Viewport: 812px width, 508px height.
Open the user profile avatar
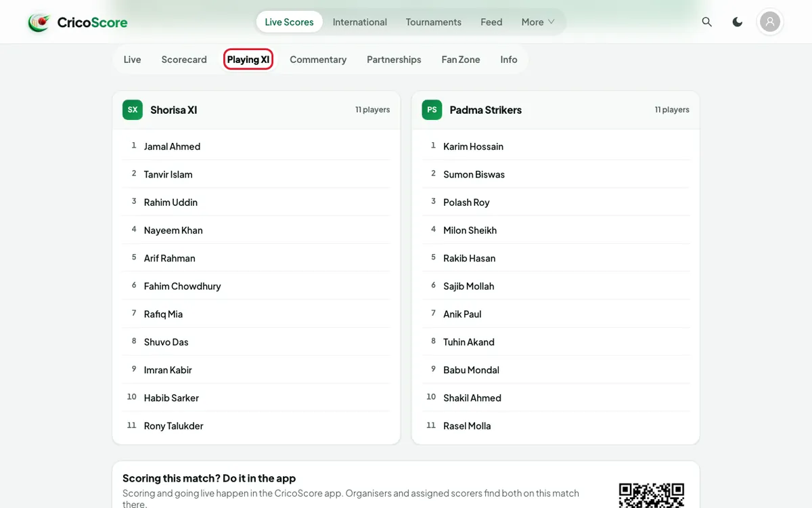tap(770, 22)
